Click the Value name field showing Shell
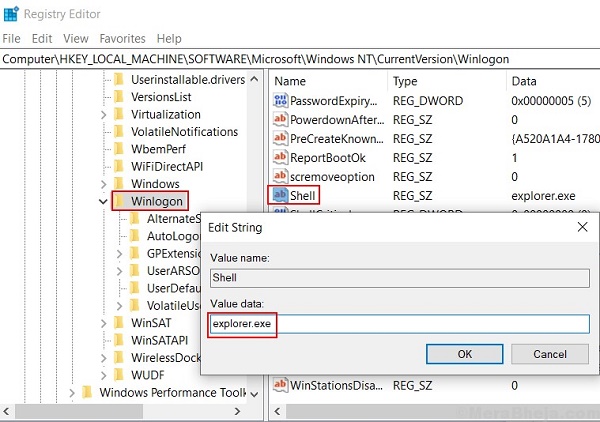Screen dimensions: 600x422 pyautogui.click(x=399, y=278)
